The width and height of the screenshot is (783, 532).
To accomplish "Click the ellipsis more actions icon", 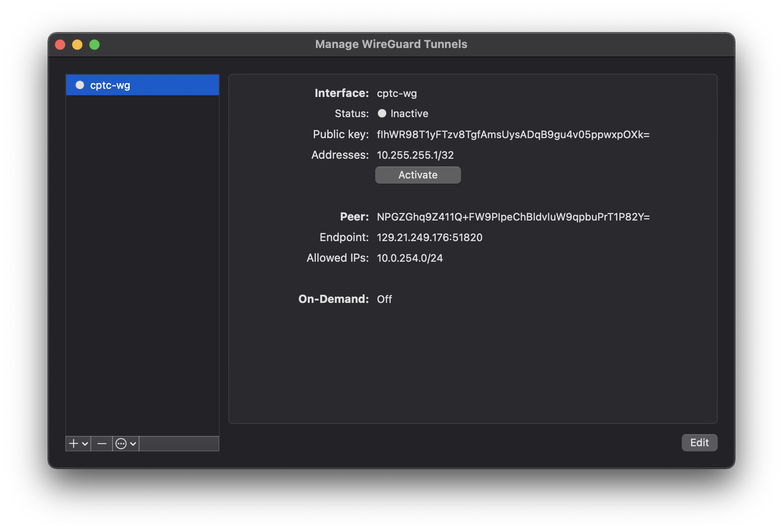I will click(121, 444).
